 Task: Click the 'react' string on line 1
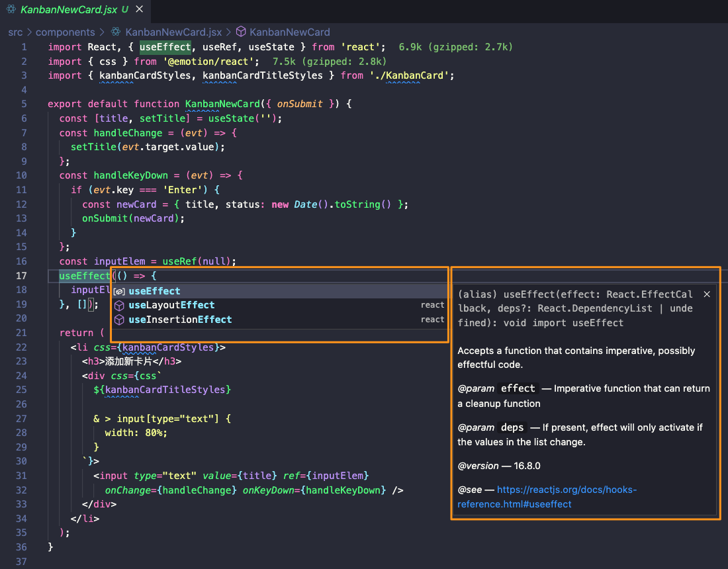point(360,47)
